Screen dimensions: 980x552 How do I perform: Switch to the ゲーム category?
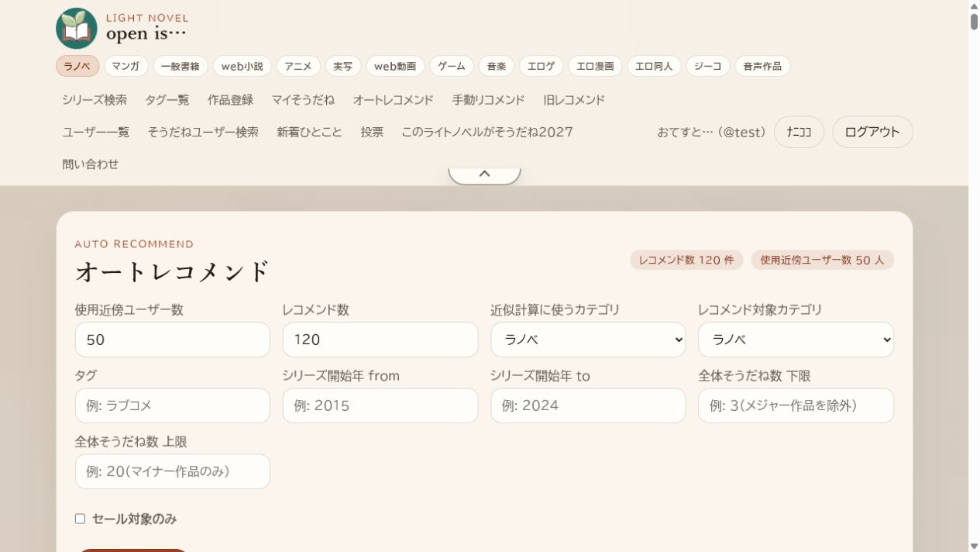click(452, 66)
